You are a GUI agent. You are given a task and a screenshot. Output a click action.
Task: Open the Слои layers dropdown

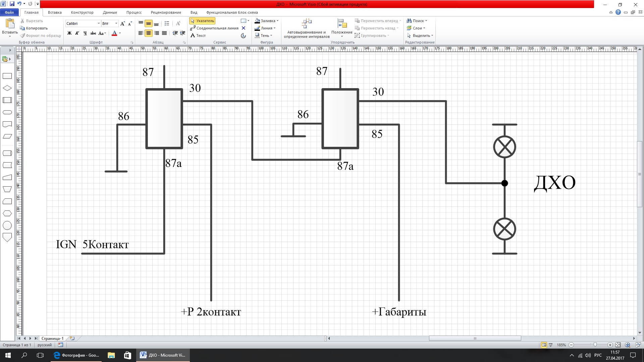coord(416,28)
